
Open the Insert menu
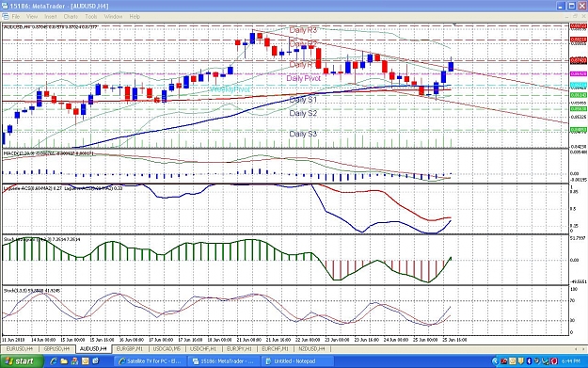coord(50,17)
